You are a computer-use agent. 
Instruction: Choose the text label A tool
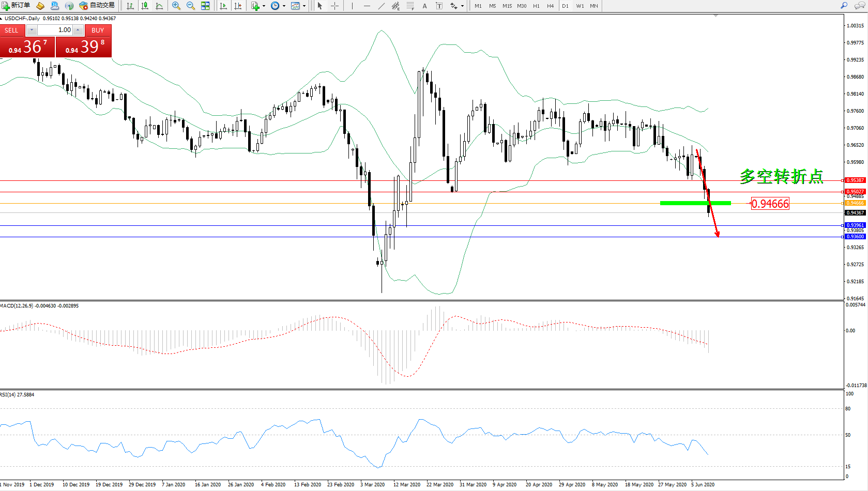[424, 6]
